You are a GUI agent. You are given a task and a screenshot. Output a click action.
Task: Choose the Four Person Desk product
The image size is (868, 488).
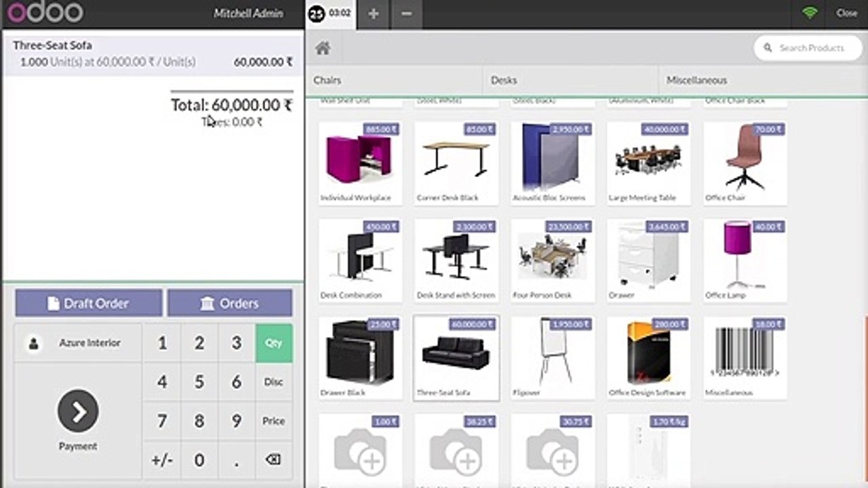point(553,261)
